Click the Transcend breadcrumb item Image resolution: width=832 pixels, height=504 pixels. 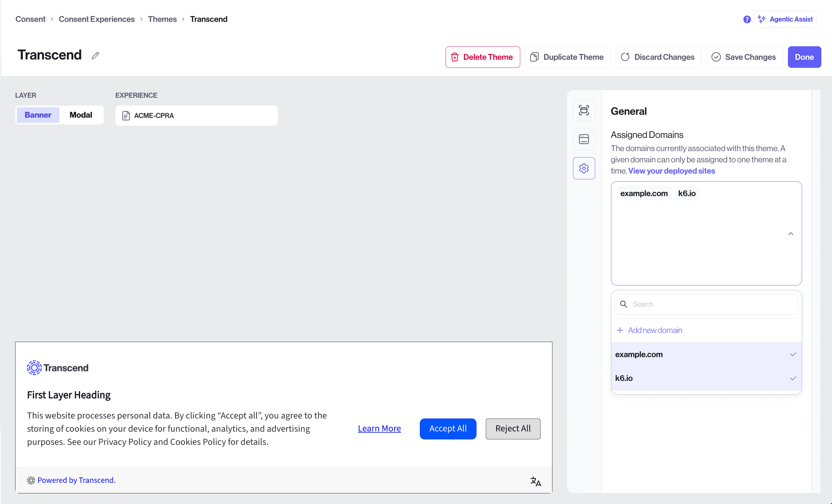click(209, 19)
